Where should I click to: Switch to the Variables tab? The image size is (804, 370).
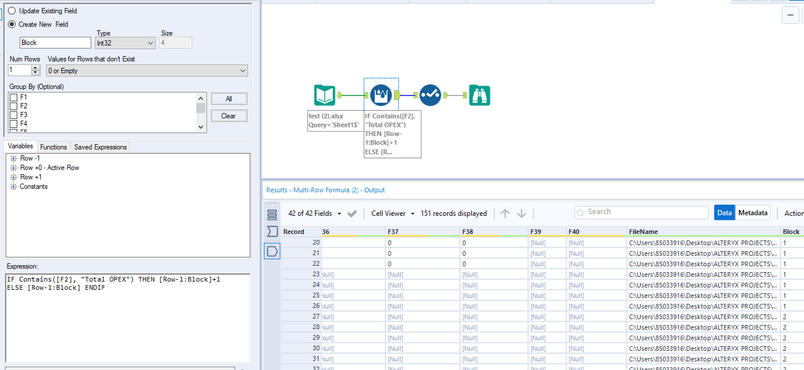click(x=21, y=147)
